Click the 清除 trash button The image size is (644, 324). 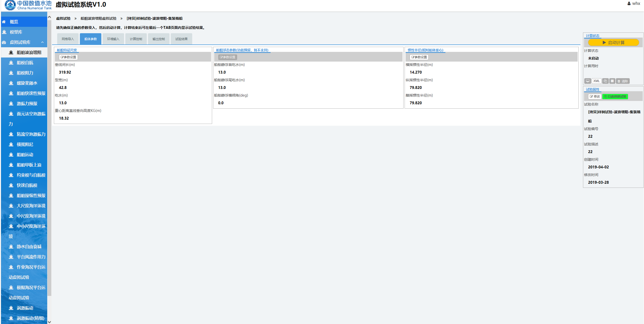pyautogui.click(x=623, y=81)
